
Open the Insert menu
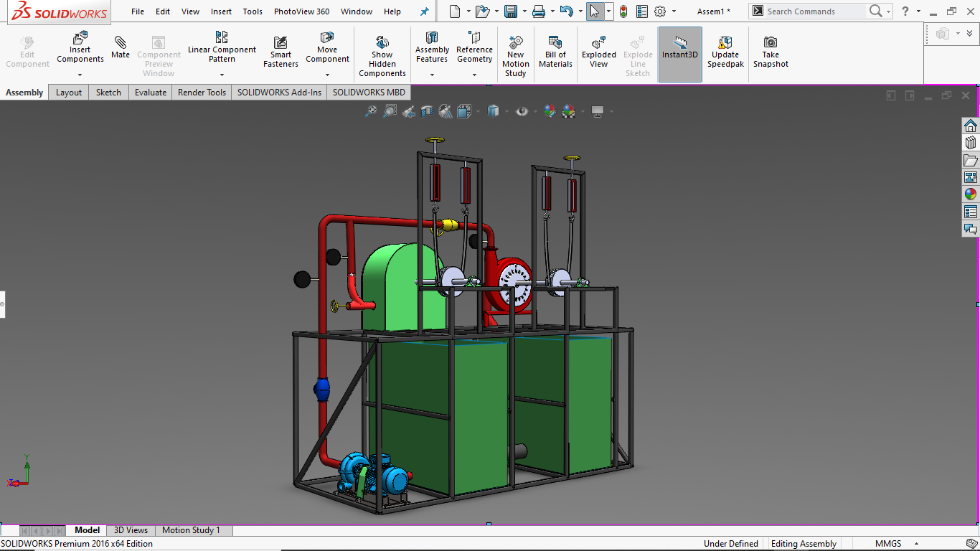(x=221, y=11)
